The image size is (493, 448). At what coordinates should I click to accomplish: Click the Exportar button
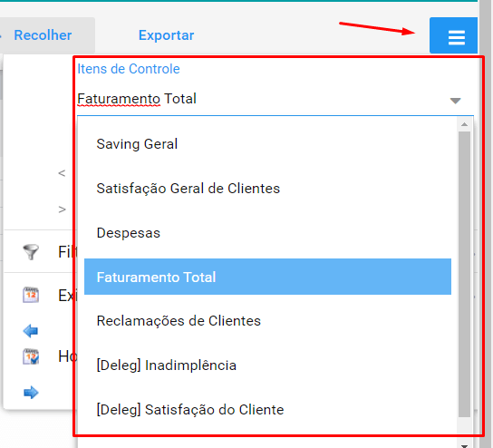(x=167, y=35)
